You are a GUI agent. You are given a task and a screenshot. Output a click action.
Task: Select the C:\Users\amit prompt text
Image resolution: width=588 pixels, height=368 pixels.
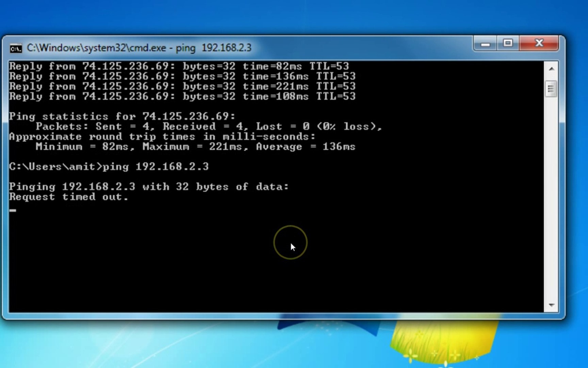tap(51, 167)
